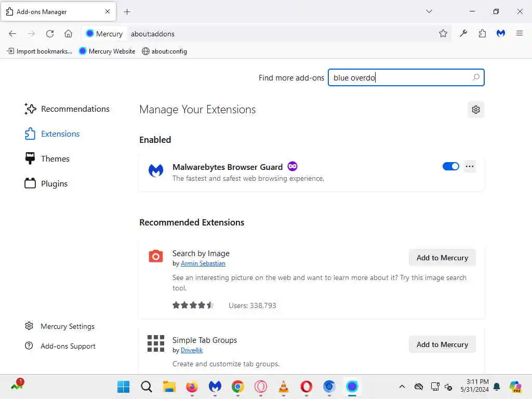Open the notification bell in system tray
The image size is (532, 399).
click(497, 387)
